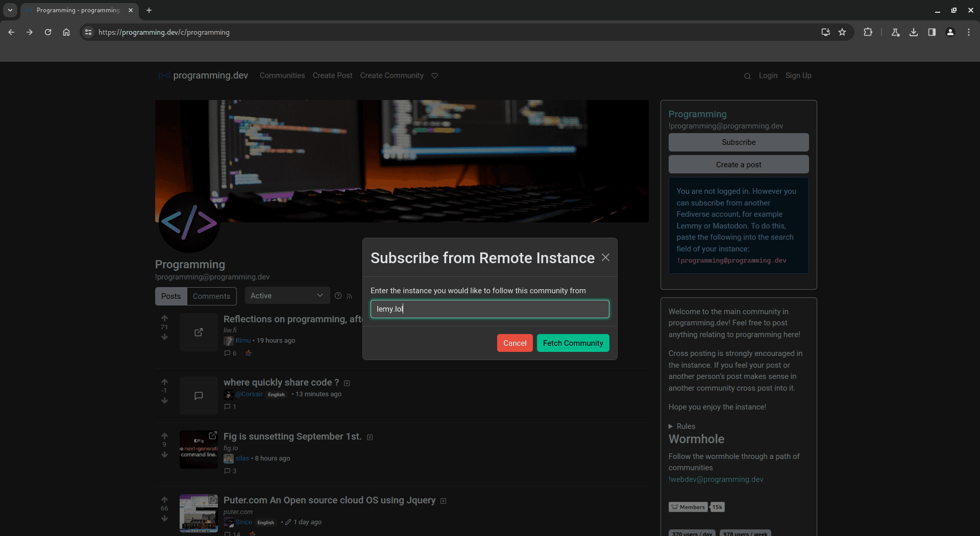Expand the where quickly share code post
The image size is (980, 536).
tap(347, 383)
